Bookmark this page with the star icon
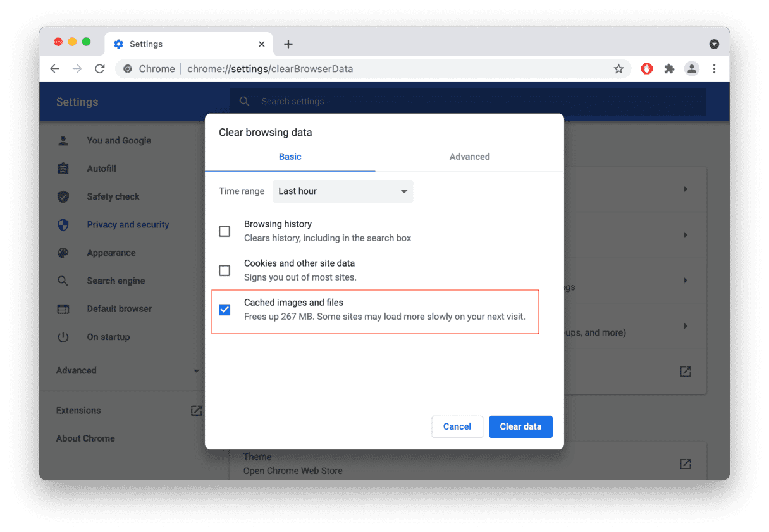This screenshot has height=532, width=769. pos(618,69)
